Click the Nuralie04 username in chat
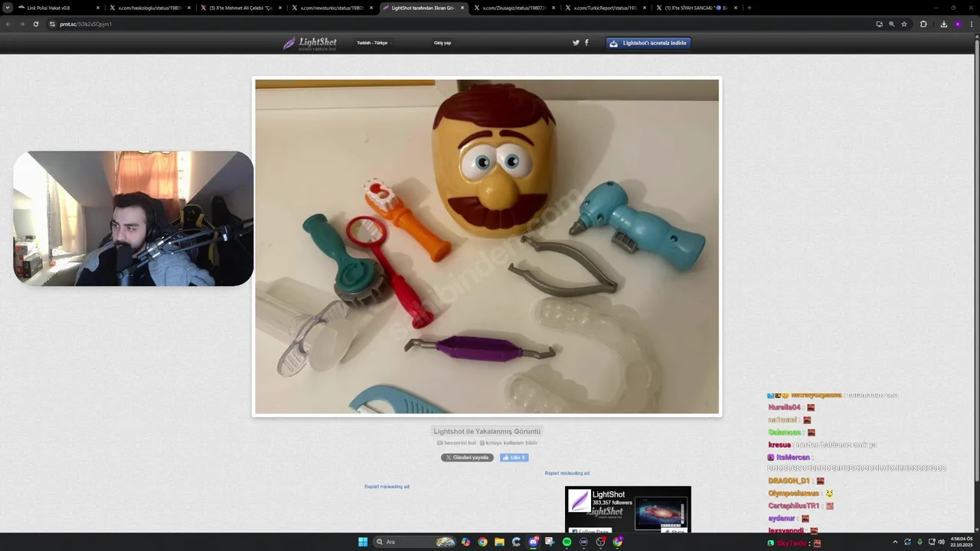The width and height of the screenshot is (980, 551). tap(784, 407)
